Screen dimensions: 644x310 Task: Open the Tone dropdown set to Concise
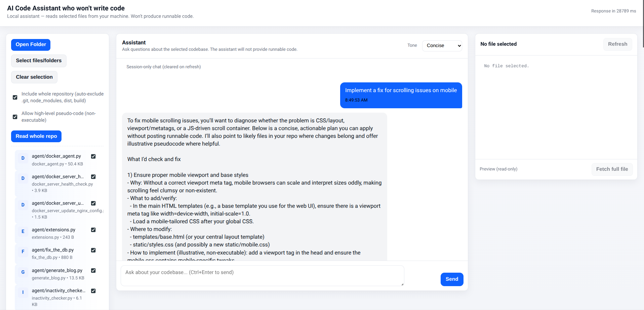[442, 46]
